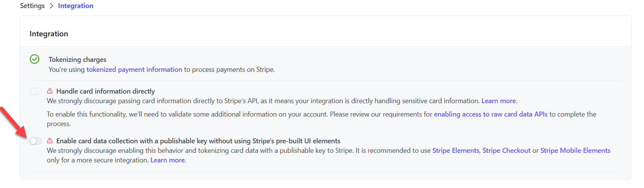Toggle Handle card information directly switch
The width and height of the screenshot is (644, 188).
coord(36,91)
